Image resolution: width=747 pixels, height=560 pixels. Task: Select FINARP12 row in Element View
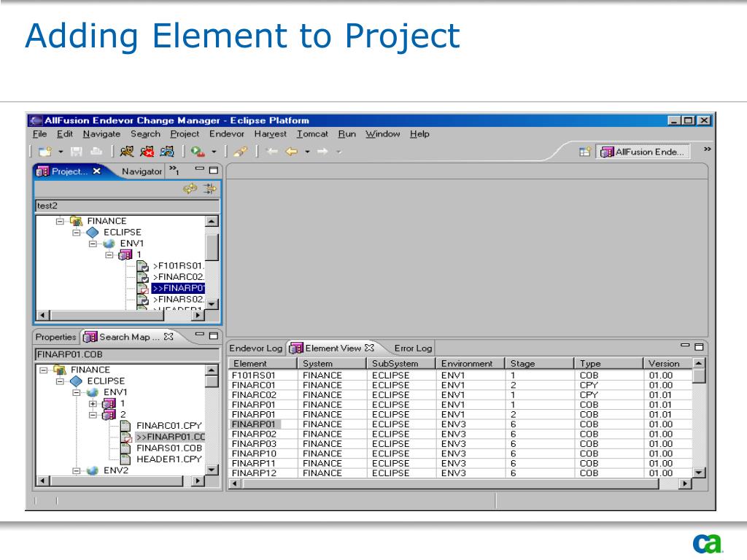click(460, 473)
